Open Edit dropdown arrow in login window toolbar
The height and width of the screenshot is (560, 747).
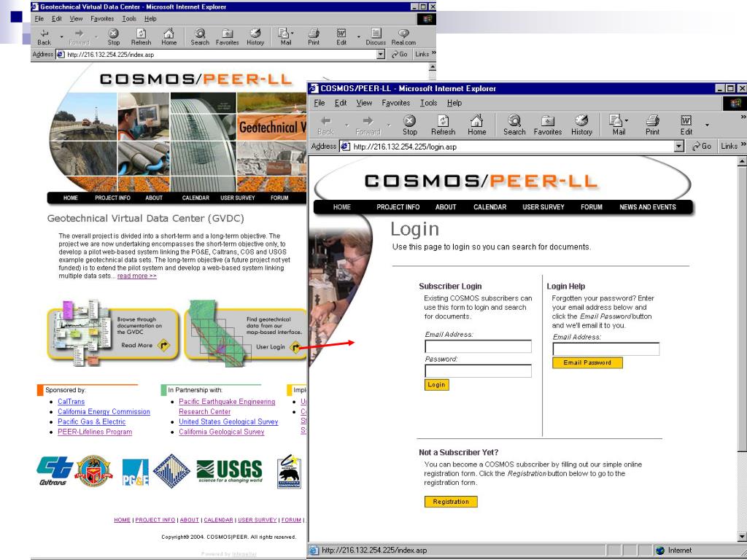point(707,125)
